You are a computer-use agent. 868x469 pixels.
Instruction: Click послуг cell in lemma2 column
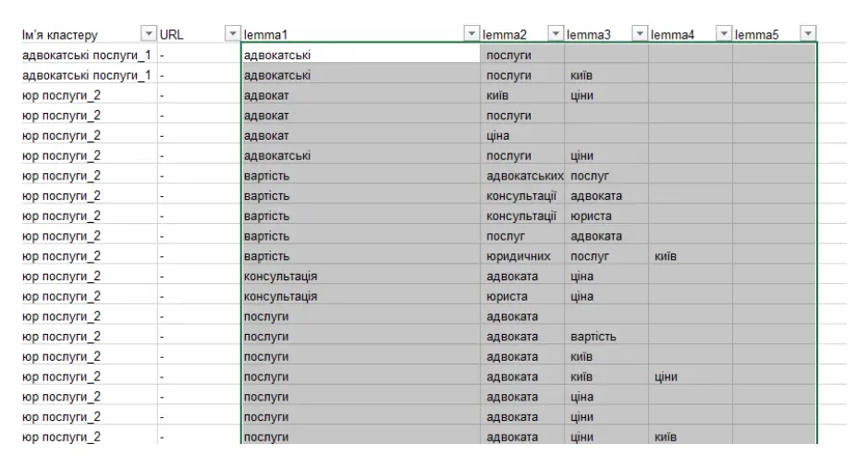(x=522, y=236)
